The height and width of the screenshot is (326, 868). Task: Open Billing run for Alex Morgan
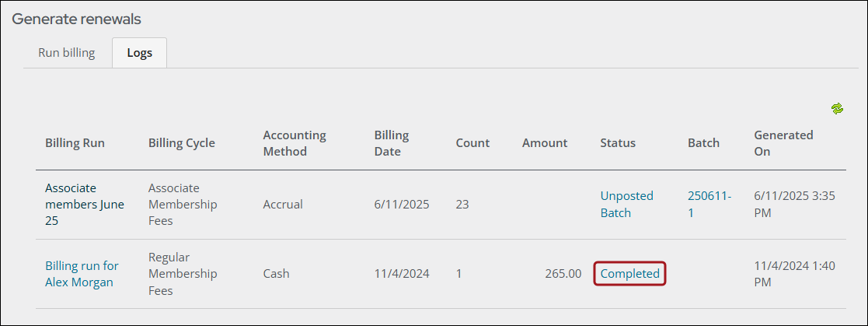click(x=82, y=274)
